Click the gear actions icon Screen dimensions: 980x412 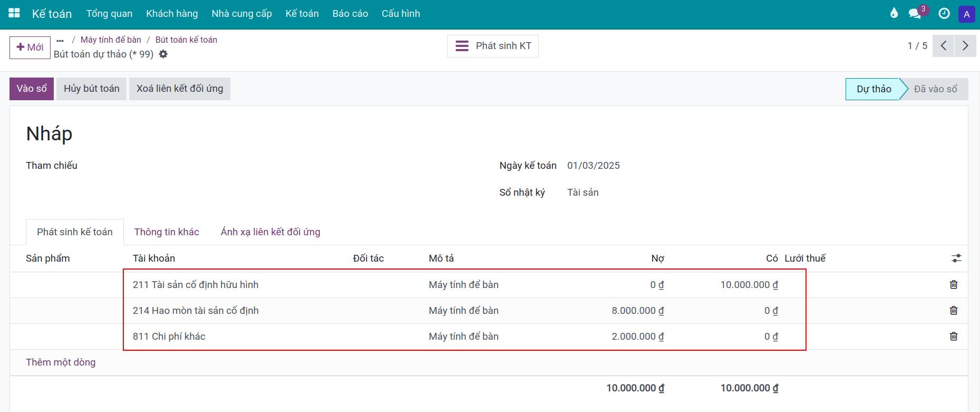(163, 54)
